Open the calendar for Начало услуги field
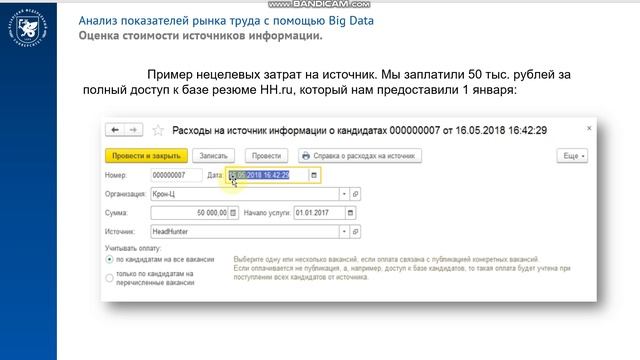 [350, 213]
